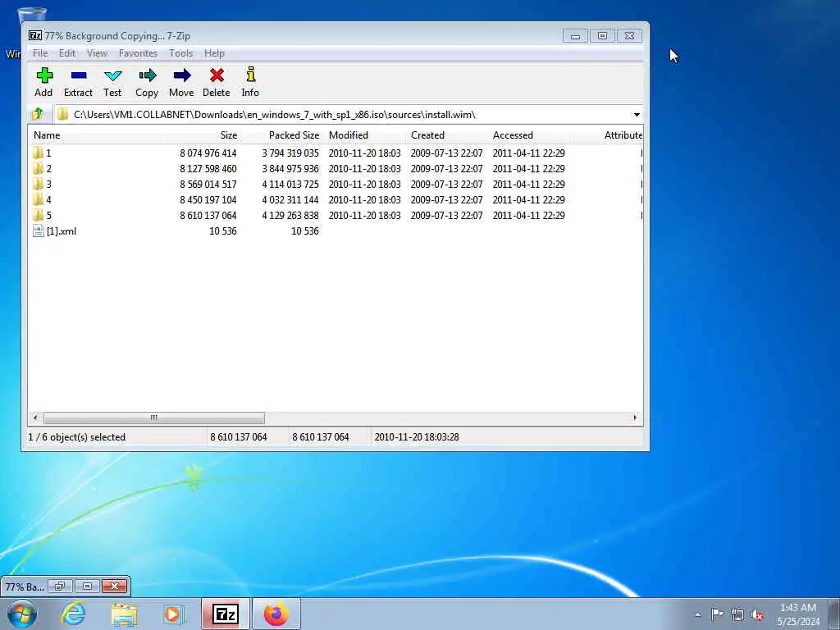Select folder 4 icon in list
This screenshot has width=840, height=630.
[x=38, y=199]
